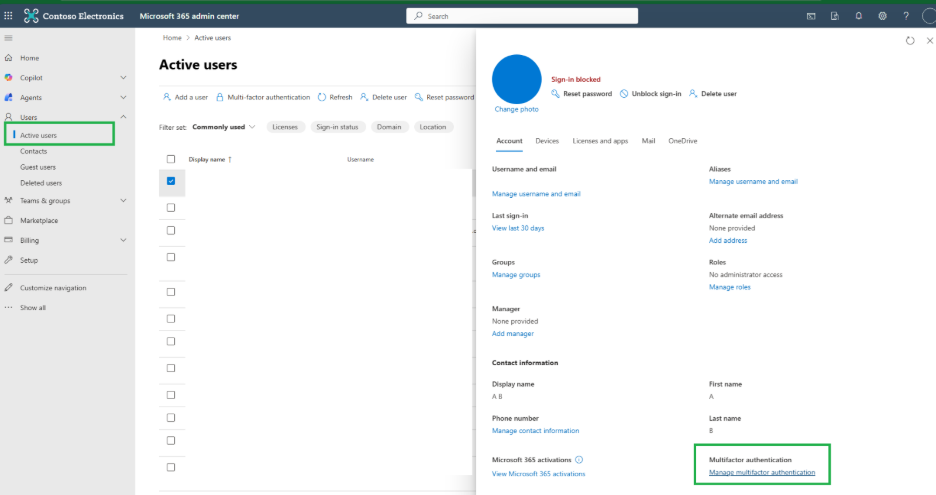This screenshot has height=495, width=936.
Task: Click the Billing card icon
Action: click(8, 240)
